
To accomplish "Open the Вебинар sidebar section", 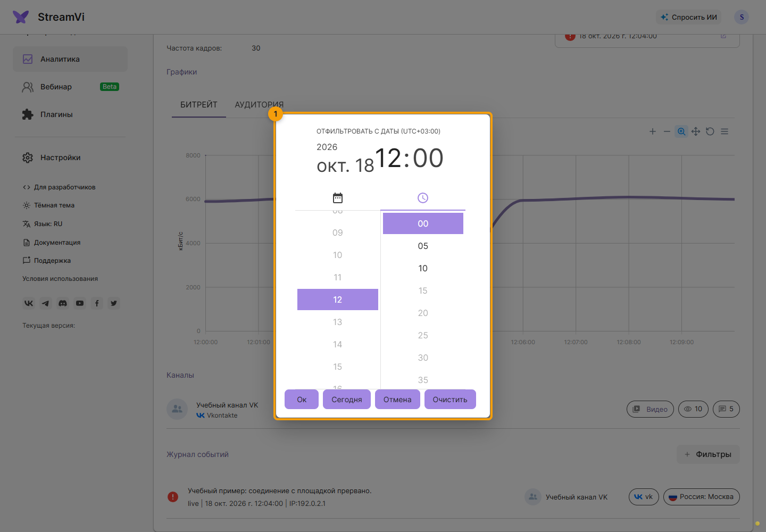I will (x=70, y=87).
